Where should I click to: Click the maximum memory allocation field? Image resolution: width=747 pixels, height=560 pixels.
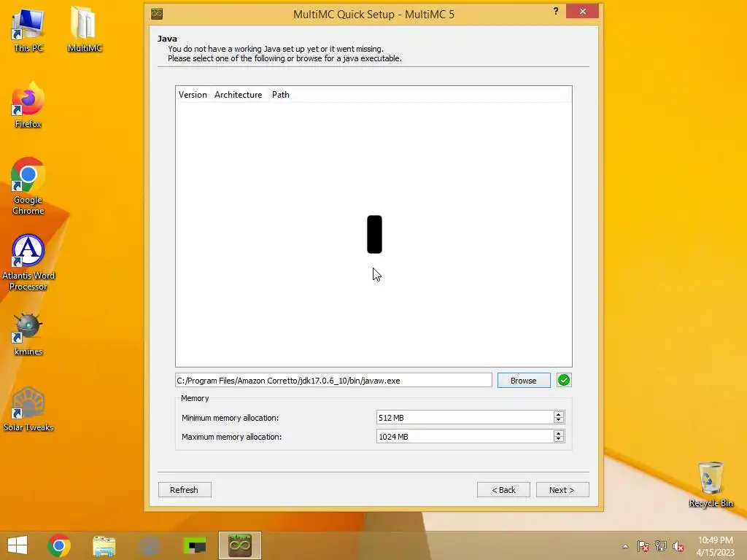click(x=465, y=436)
